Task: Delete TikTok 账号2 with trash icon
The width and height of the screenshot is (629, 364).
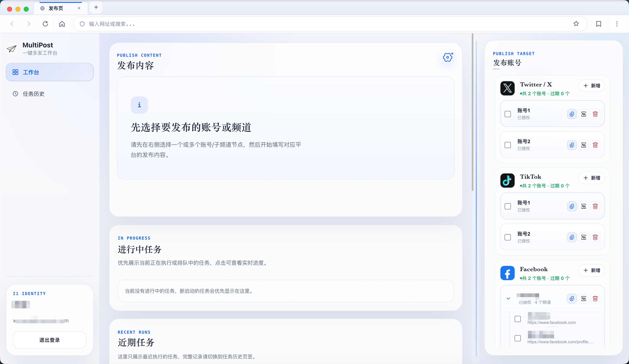Action: tap(595, 237)
